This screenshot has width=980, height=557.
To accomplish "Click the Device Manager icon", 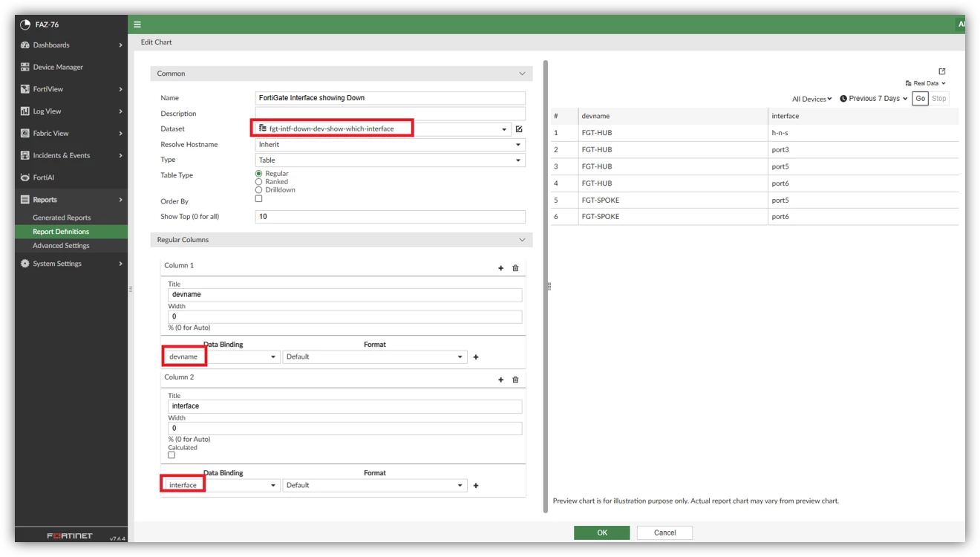I will point(25,67).
